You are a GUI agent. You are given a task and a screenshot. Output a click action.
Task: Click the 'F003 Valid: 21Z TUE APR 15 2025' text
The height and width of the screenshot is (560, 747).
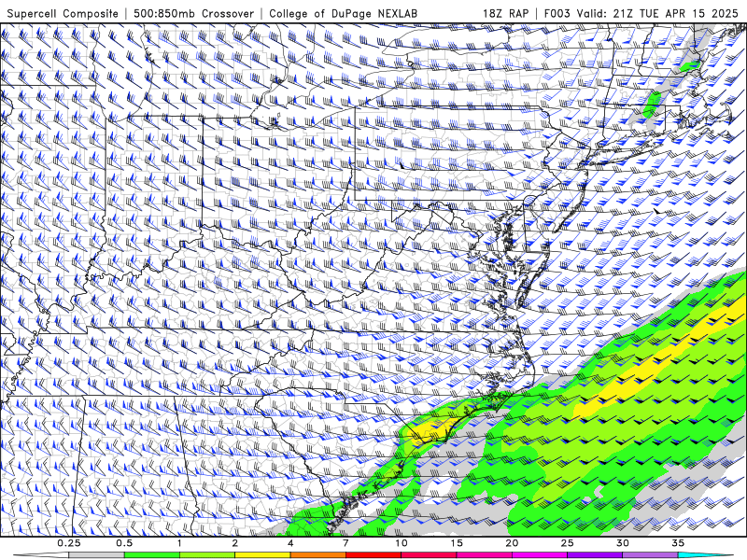(x=641, y=13)
